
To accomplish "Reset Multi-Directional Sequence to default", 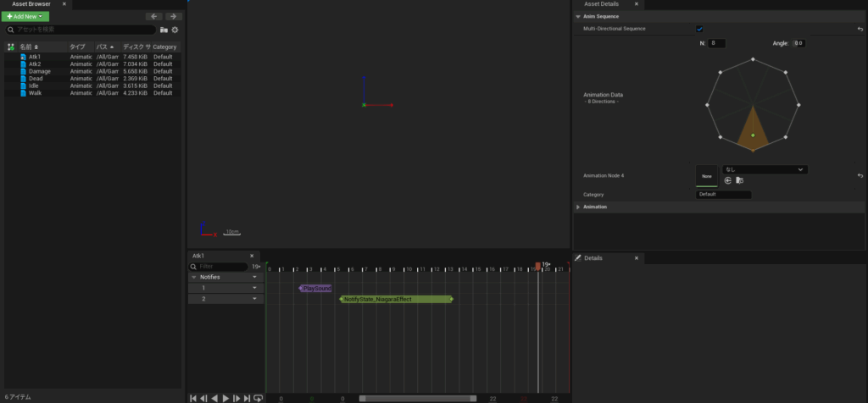I will click(860, 29).
